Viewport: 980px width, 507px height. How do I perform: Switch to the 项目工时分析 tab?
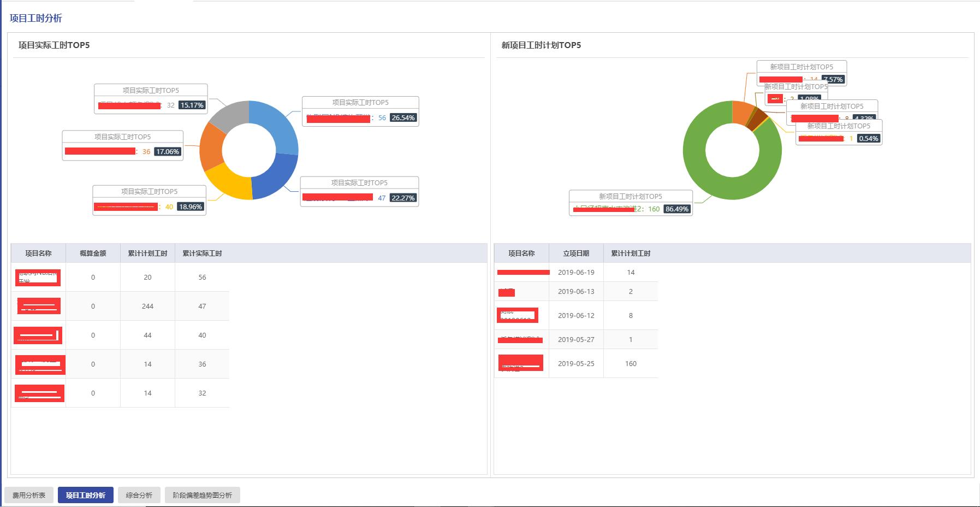pos(86,495)
